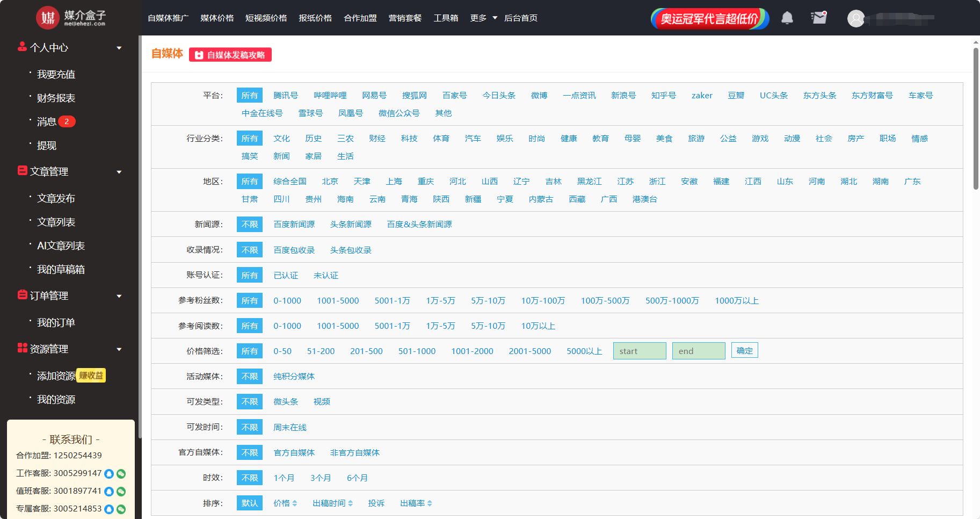Open 财务报表 in sidebar

[x=56, y=98]
